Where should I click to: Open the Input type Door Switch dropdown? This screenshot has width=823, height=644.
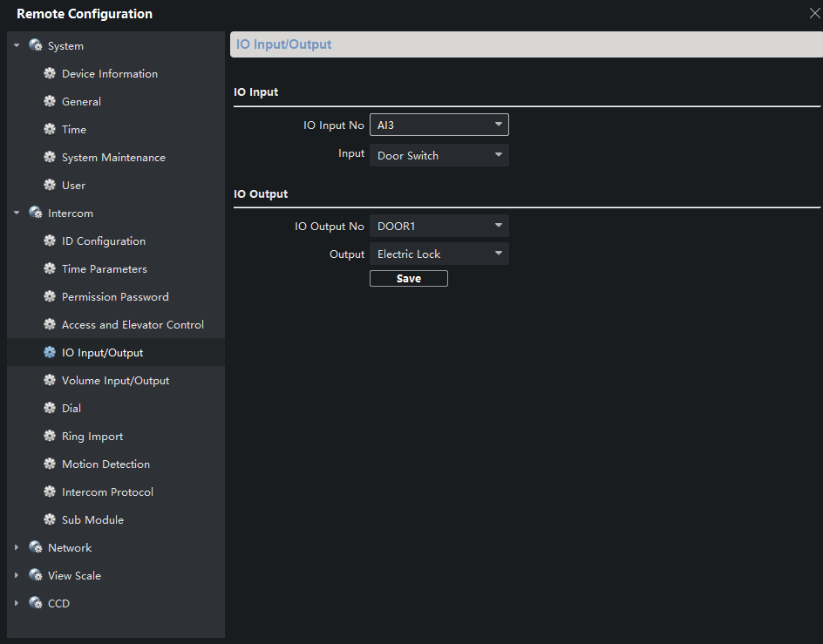point(439,156)
